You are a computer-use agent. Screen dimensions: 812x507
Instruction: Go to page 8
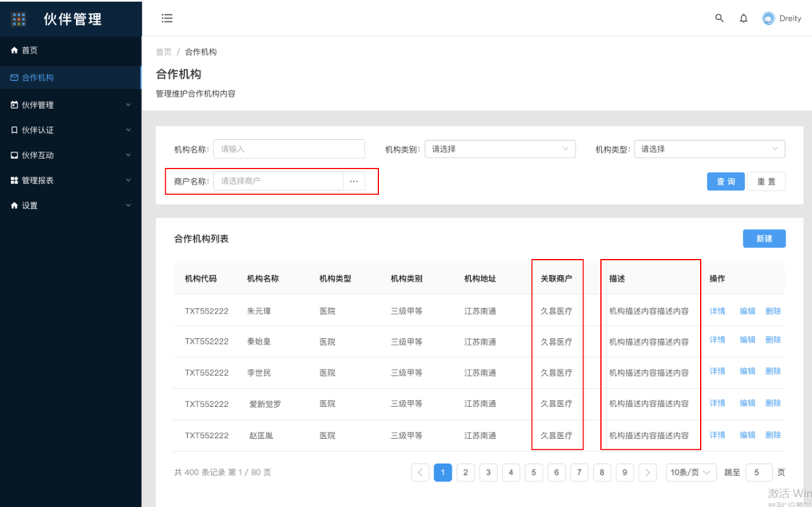603,473
